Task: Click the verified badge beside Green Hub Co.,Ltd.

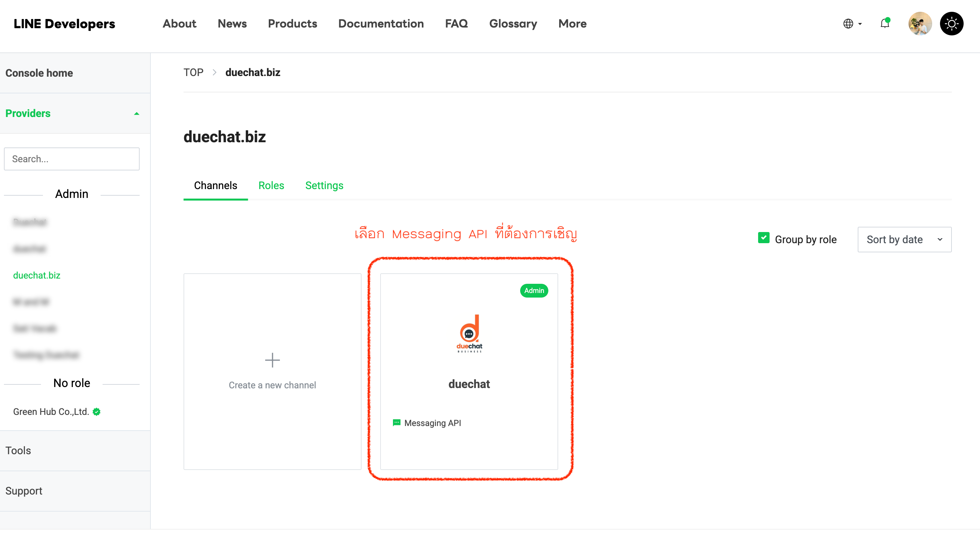Action: [x=96, y=411]
